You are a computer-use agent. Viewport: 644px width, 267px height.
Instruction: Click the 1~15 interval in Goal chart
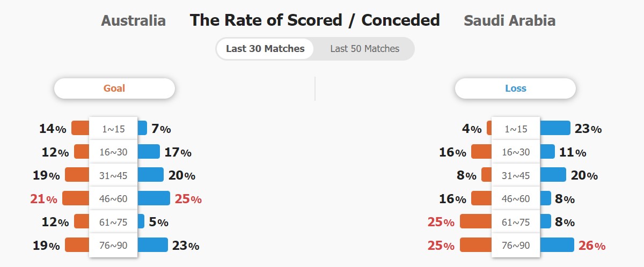coord(113,129)
